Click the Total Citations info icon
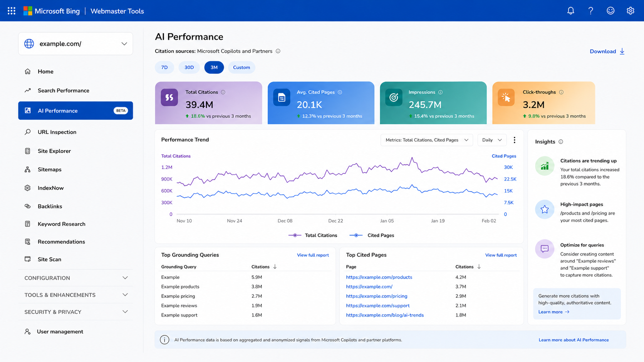This screenshot has width=644, height=362. pyautogui.click(x=223, y=92)
